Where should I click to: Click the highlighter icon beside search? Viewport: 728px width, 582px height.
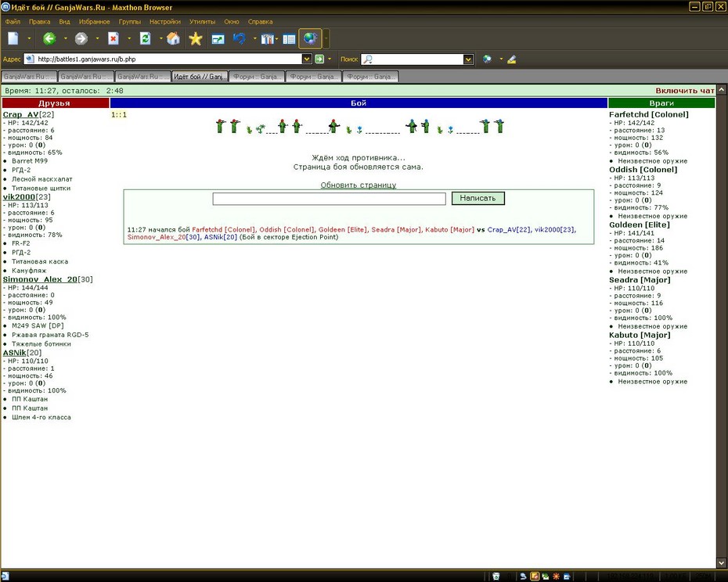click(x=512, y=59)
